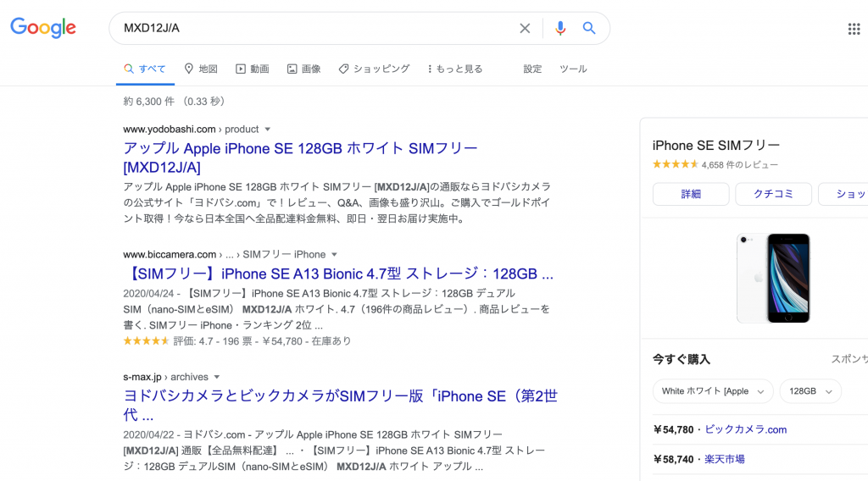
Task: Switch to the 動画 tab
Action: click(x=253, y=69)
